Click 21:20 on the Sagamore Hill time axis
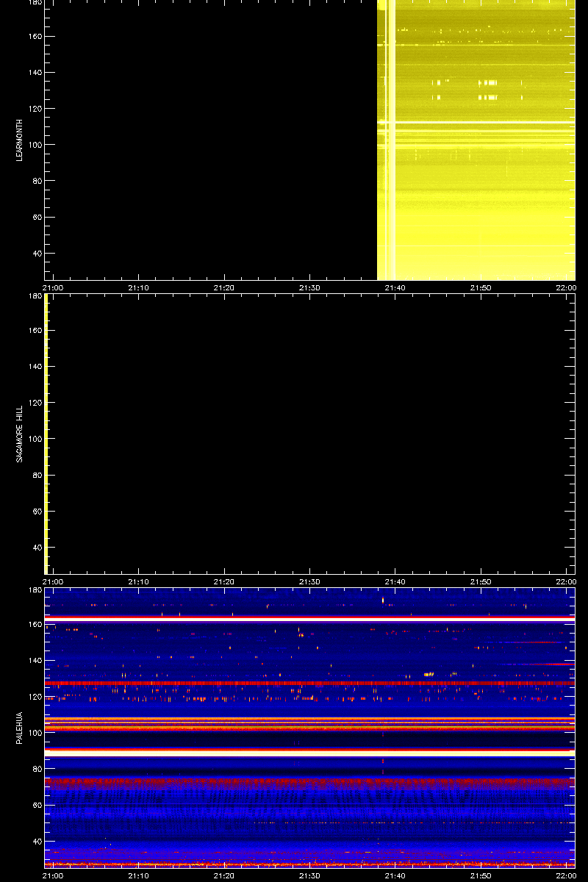588x882 pixels. tap(224, 582)
